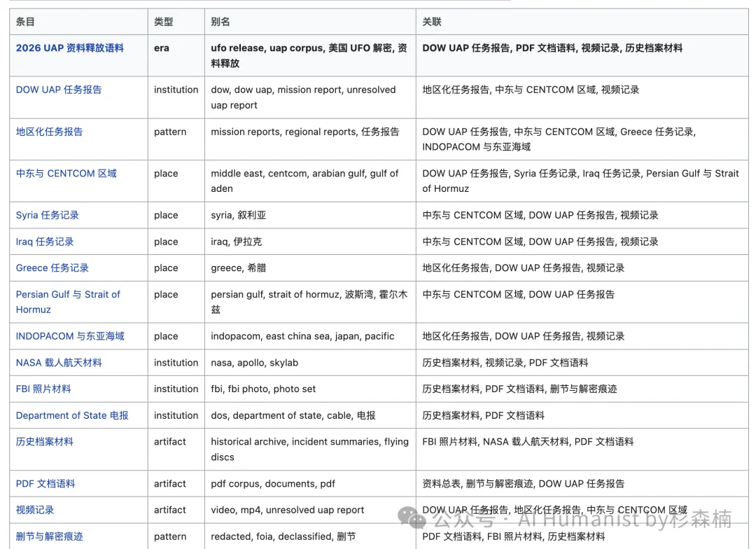This screenshot has height=549, width=756.
Task: Open the Department of State 电报 link
Action: pyautogui.click(x=72, y=415)
